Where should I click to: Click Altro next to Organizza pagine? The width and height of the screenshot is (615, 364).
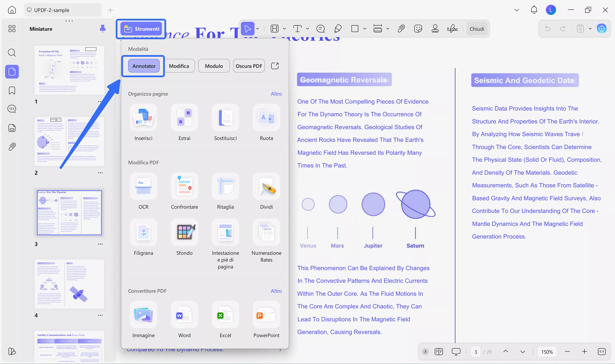coord(276,94)
